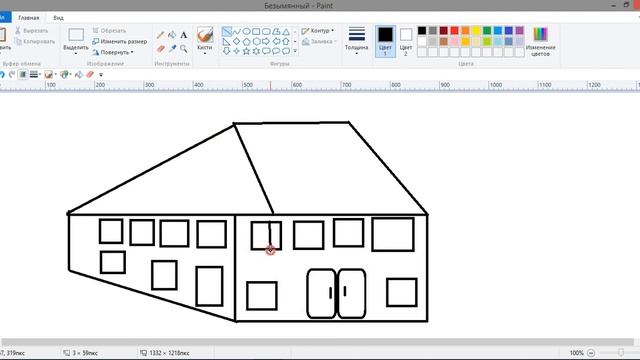Choose the Oval shape
Image resolution: width=640 pixels, height=360 pixels.
(247, 31)
